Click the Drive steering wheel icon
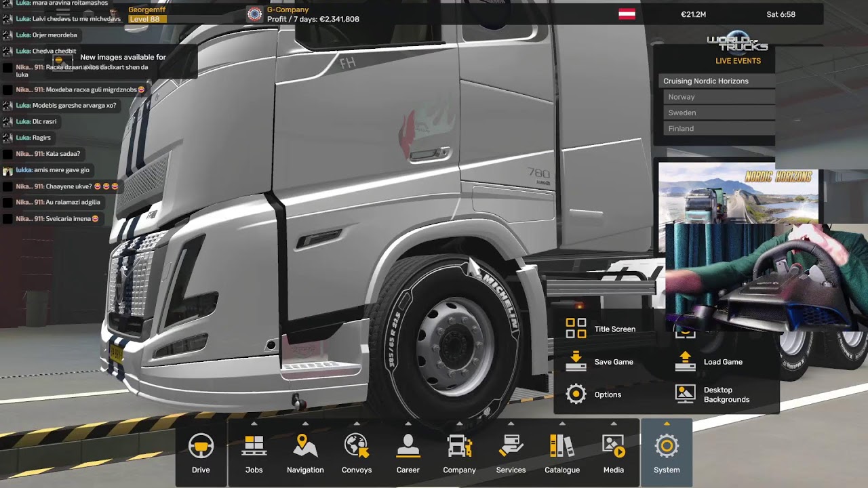 pos(201,446)
